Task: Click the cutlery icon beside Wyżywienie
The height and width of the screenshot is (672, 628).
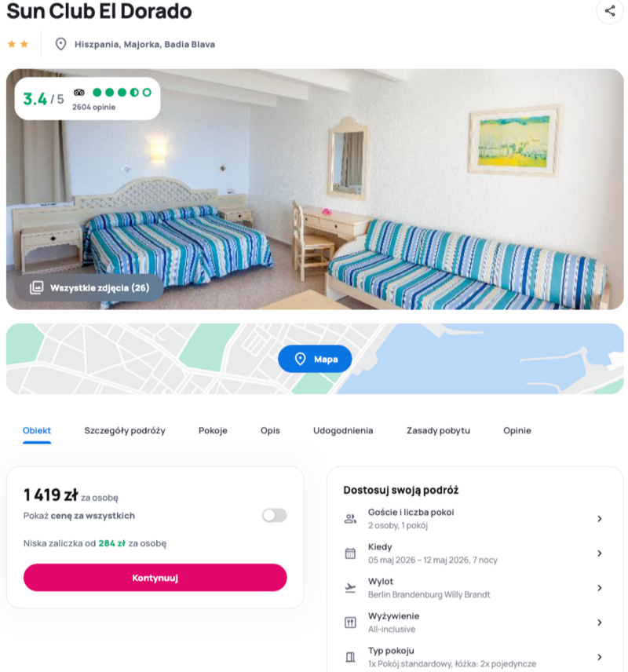Action: 350,623
